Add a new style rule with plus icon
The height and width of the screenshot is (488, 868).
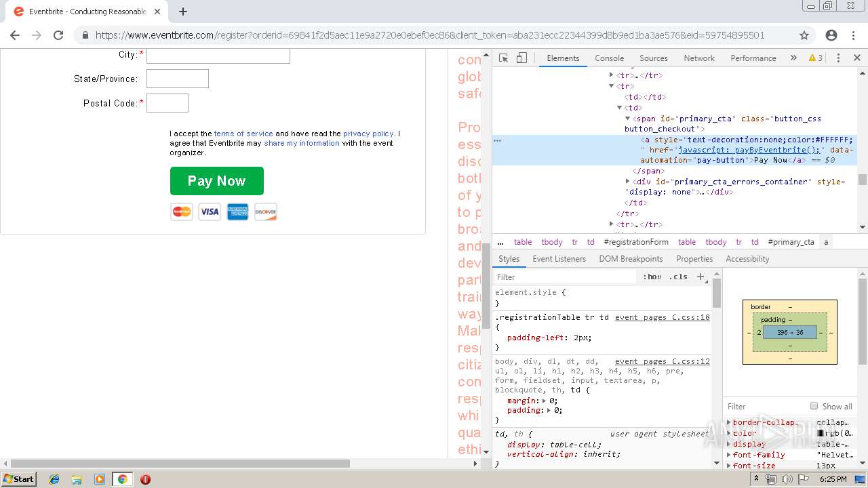(x=701, y=277)
